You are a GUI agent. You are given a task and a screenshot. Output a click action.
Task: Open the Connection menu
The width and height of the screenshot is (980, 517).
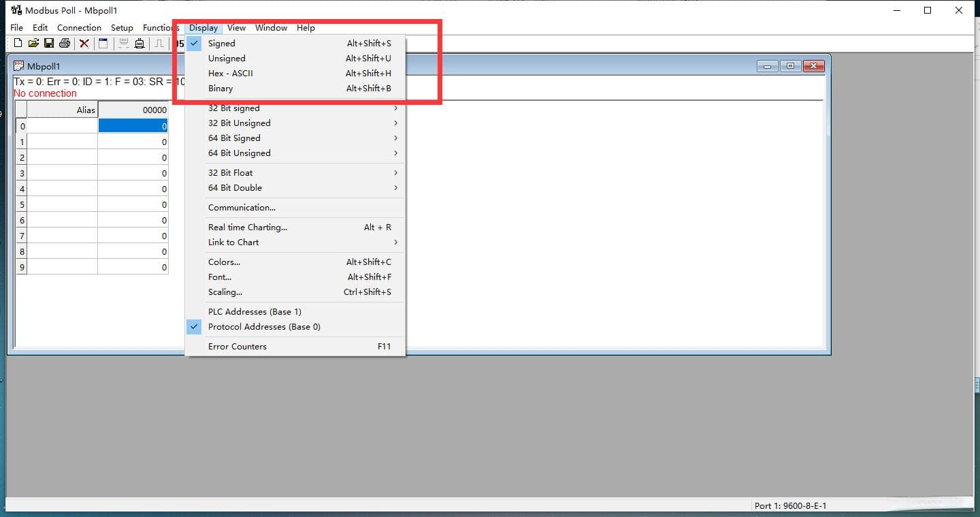coord(79,28)
